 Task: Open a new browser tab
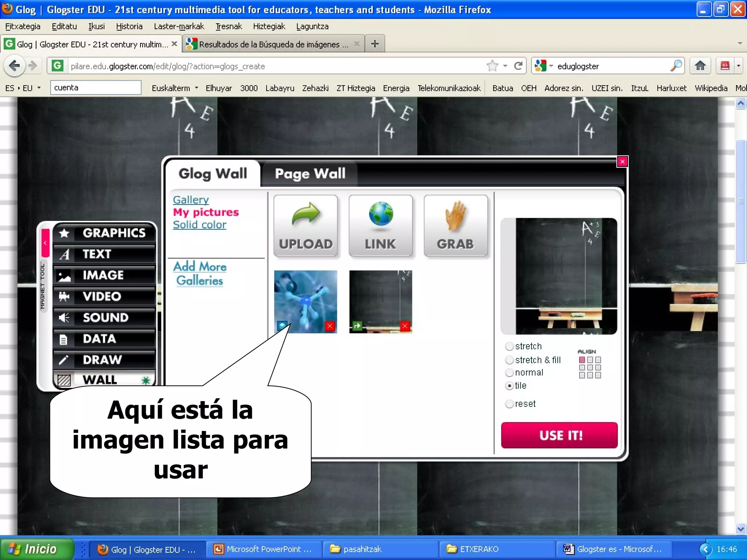[375, 44]
